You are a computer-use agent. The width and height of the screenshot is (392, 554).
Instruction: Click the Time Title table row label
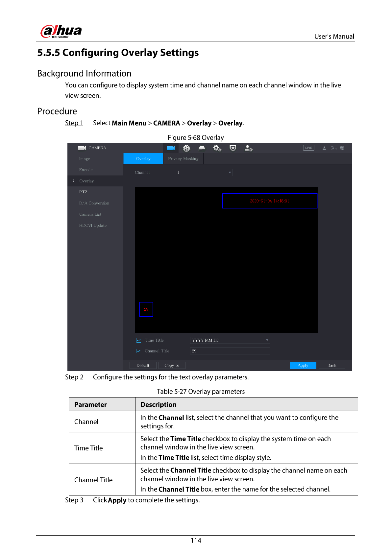pyautogui.click(x=88, y=448)
